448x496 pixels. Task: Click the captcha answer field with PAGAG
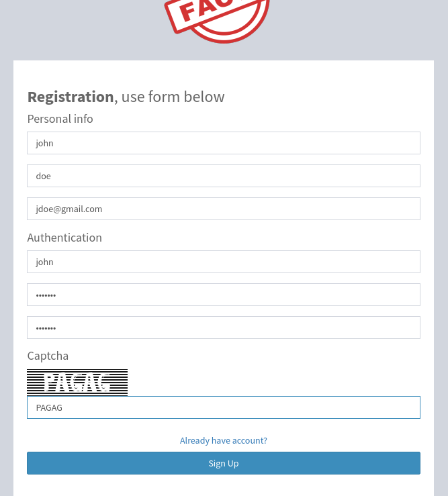224,407
